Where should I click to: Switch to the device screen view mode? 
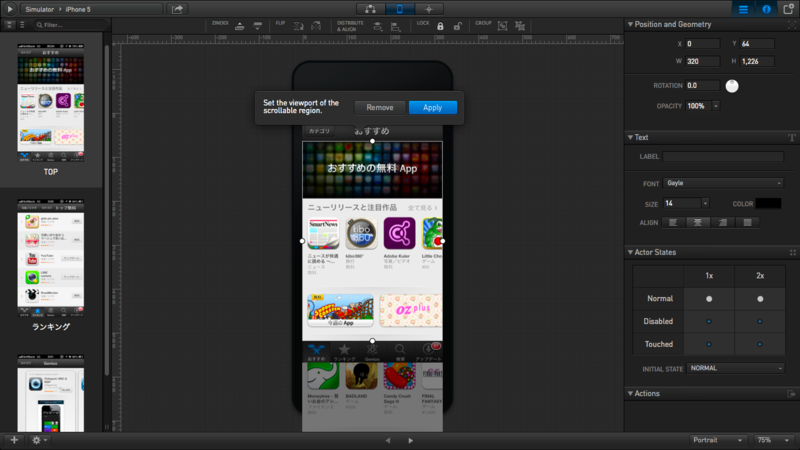pos(399,9)
